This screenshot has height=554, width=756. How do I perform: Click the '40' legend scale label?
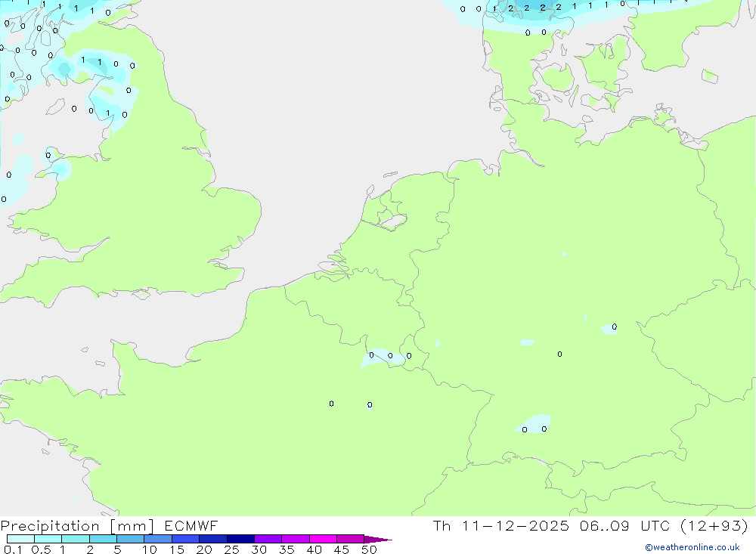(314, 549)
